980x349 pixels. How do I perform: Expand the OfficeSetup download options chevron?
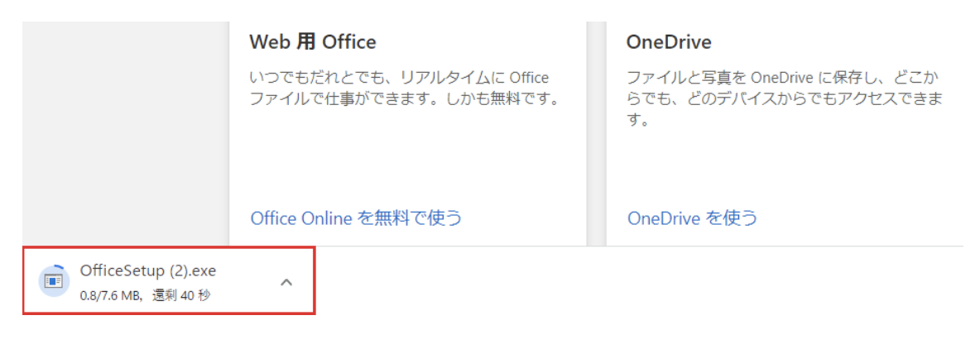(x=286, y=282)
